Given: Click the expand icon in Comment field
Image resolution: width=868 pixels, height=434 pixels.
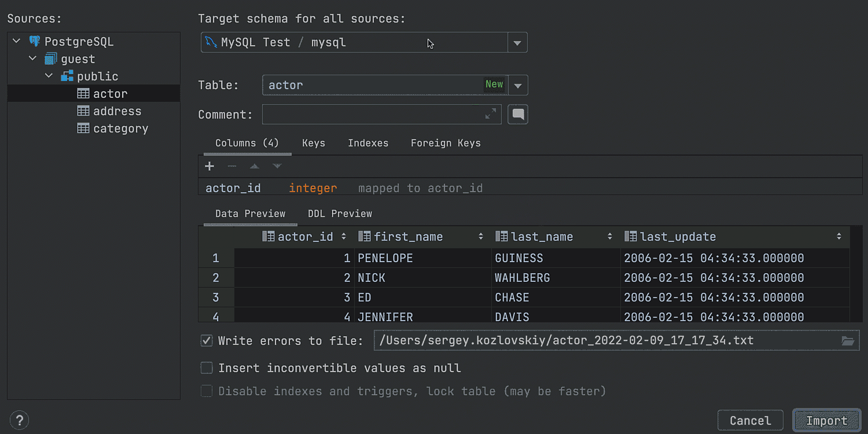Looking at the screenshot, I should 491,115.
